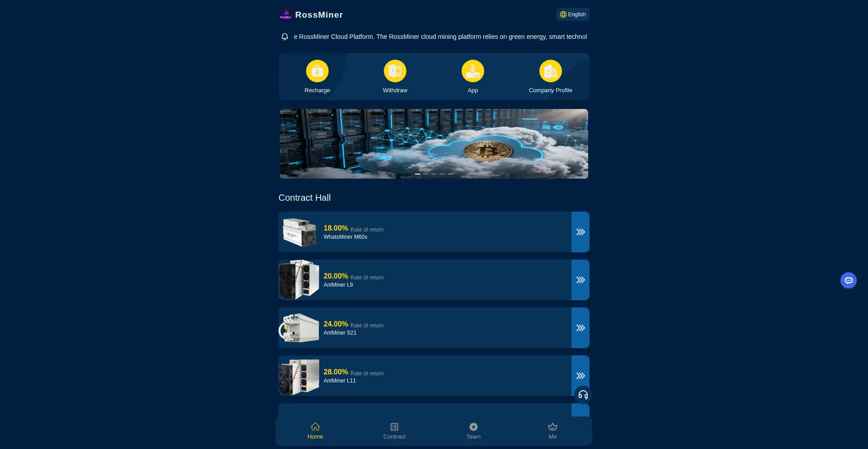Expand the AntMiner S21 contract arrow
This screenshot has height=449, width=868.
(x=580, y=328)
